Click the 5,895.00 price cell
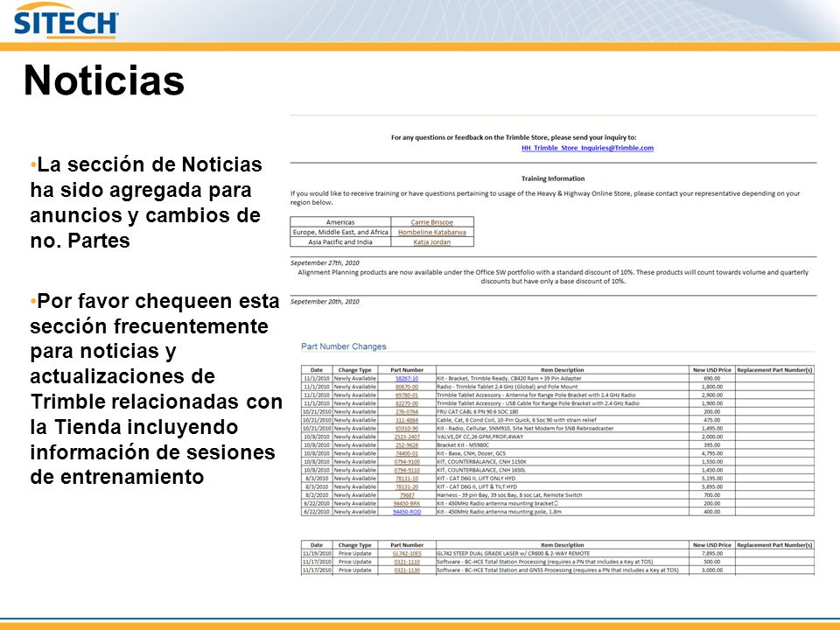The width and height of the screenshot is (840, 630). (711, 487)
